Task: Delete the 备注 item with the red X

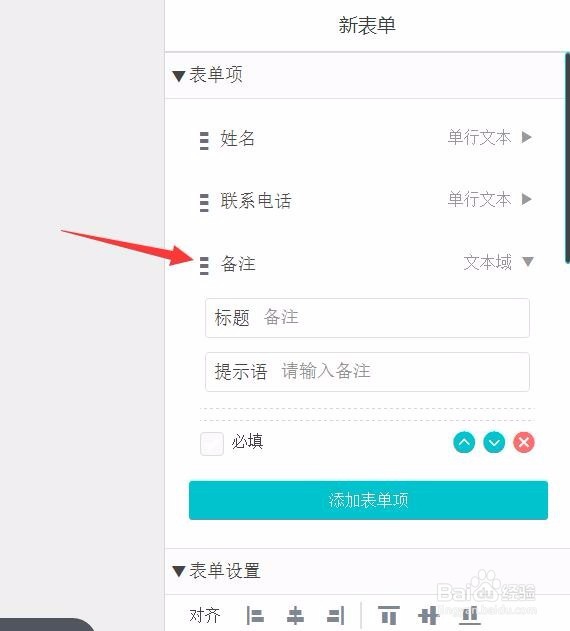Action: [524, 442]
